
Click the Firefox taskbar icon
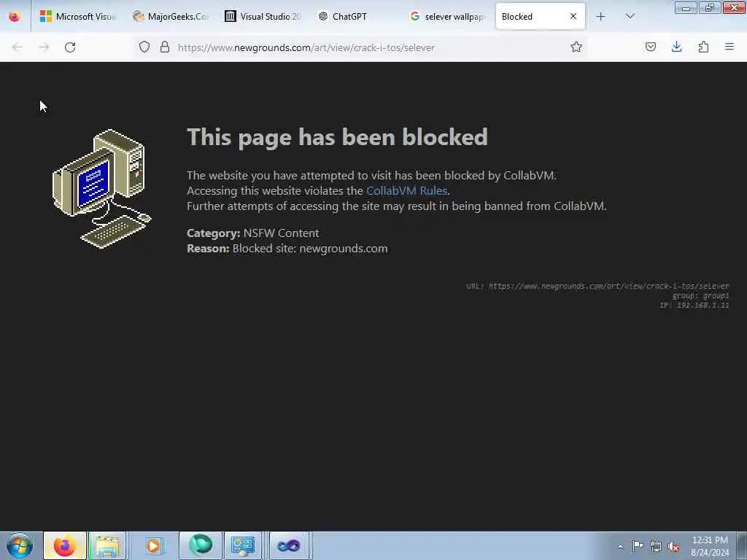65,545
